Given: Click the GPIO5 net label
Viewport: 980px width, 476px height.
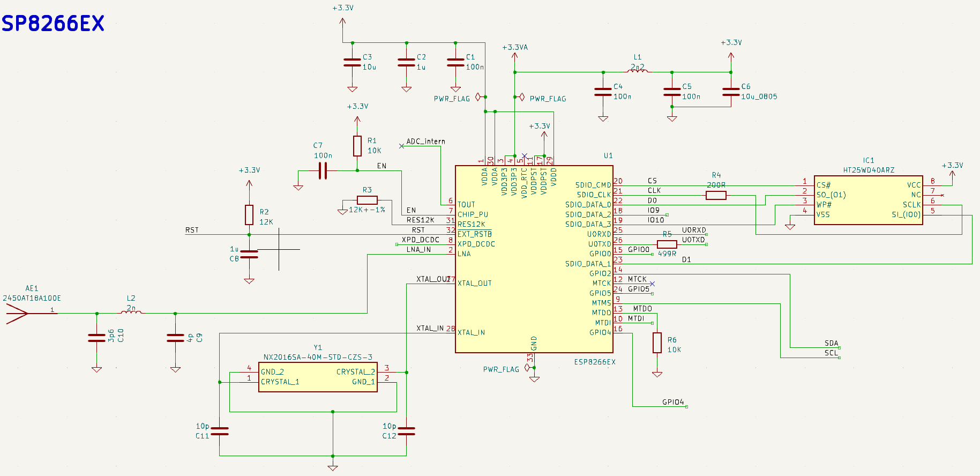Looking at the screenshot, I should coord(639,288).
